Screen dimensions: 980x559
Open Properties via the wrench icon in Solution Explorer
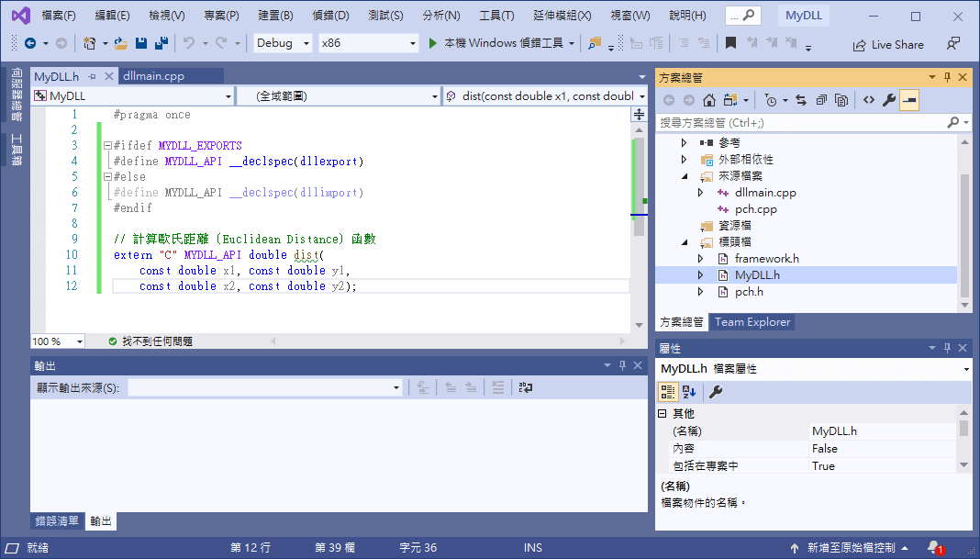(889, 100)
